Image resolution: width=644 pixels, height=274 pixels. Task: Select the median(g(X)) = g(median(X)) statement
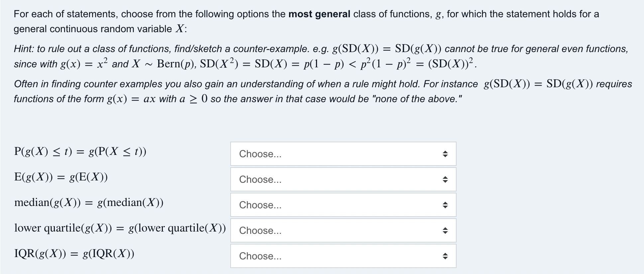89,202
